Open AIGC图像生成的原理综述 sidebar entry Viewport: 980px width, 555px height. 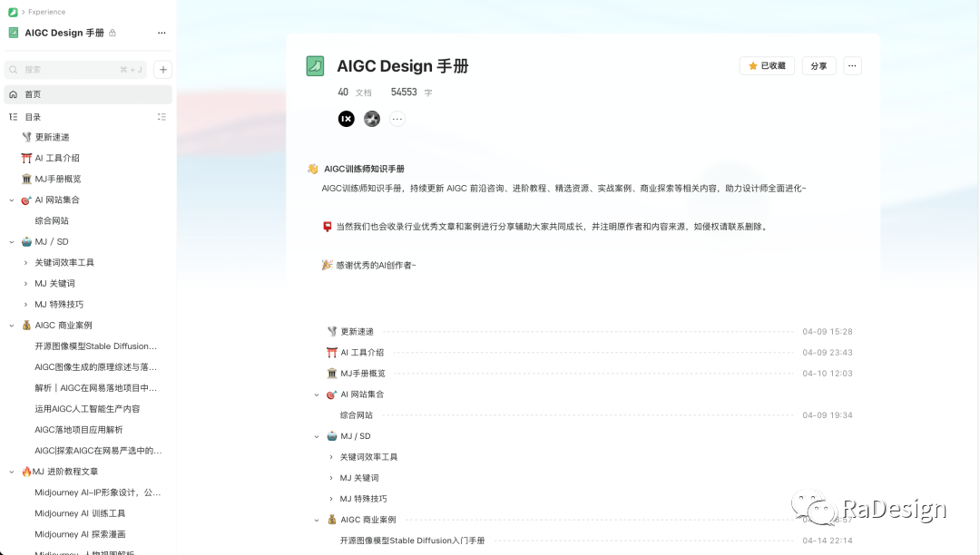[x=95, y=367]
